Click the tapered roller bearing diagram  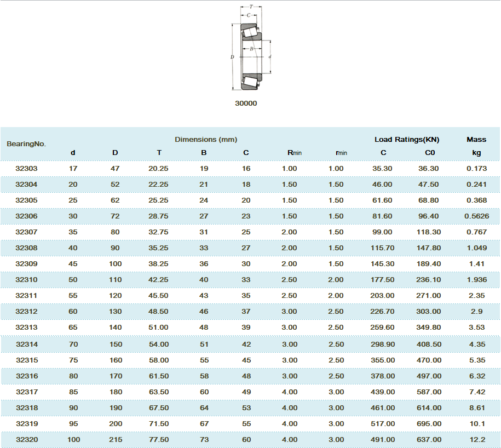[251, 49]
